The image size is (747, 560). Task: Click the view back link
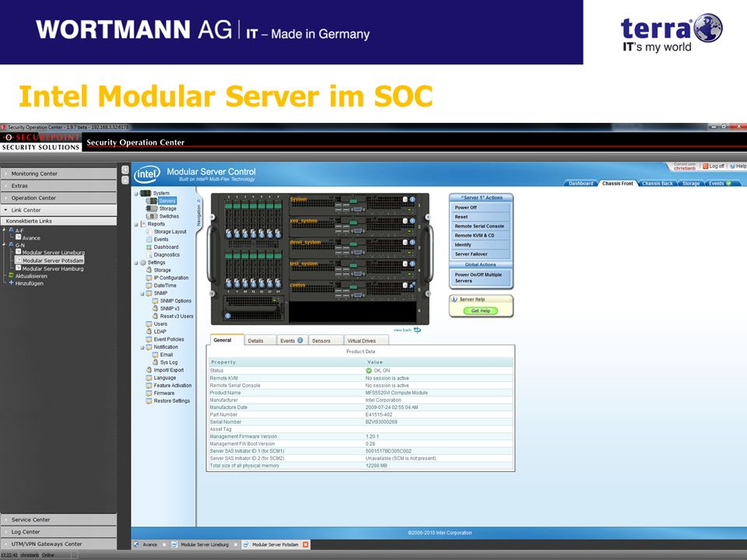coord(407,330)
